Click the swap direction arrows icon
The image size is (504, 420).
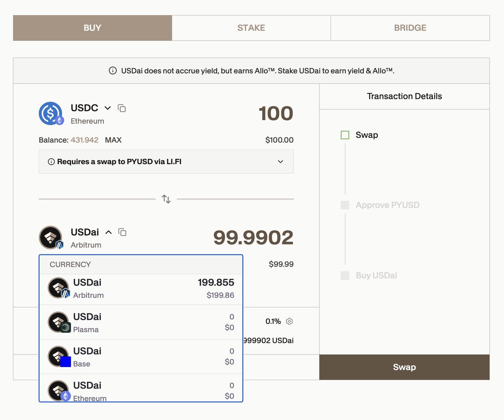tap(166, 199)
